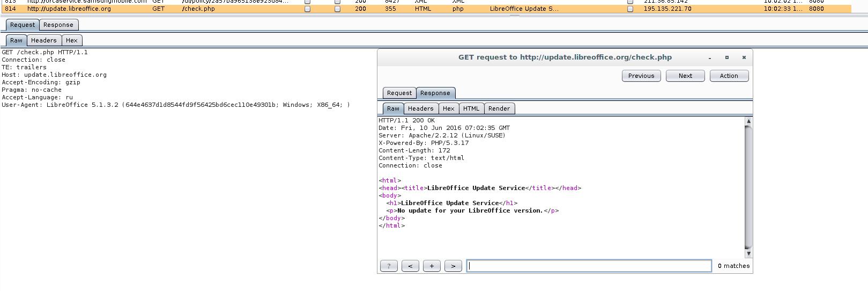Switch to Render tab in popup

coord(499,108)
